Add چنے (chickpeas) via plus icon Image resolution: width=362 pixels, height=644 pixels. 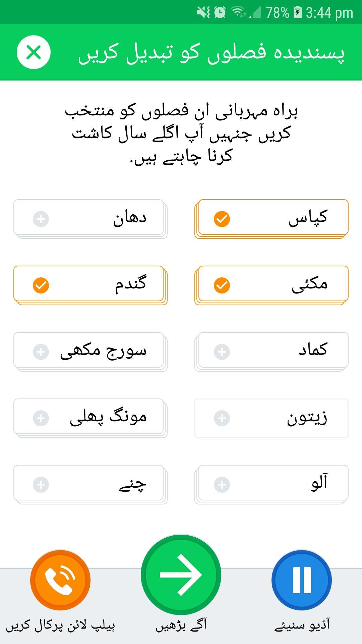pyautogui.click(x=41, y=485)
